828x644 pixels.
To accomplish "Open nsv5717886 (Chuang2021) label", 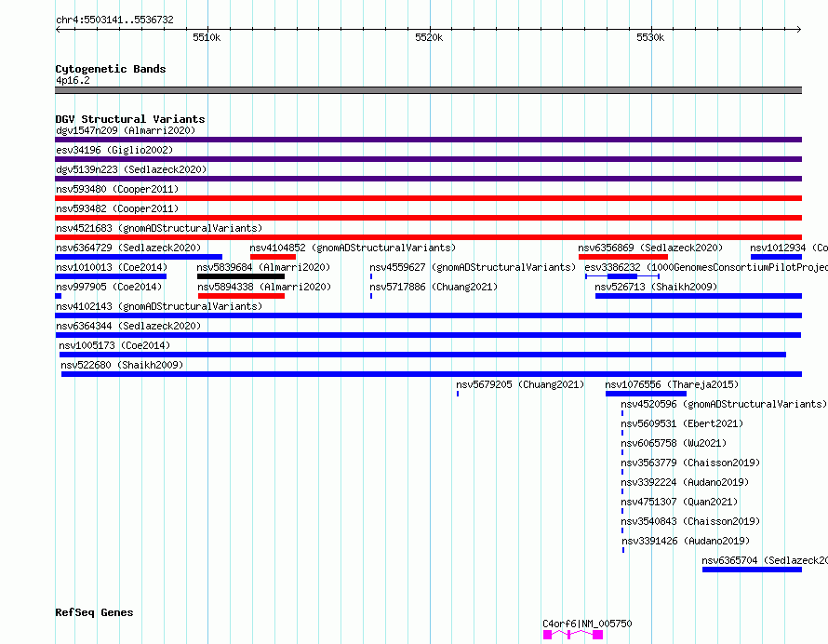I will 434,287.
